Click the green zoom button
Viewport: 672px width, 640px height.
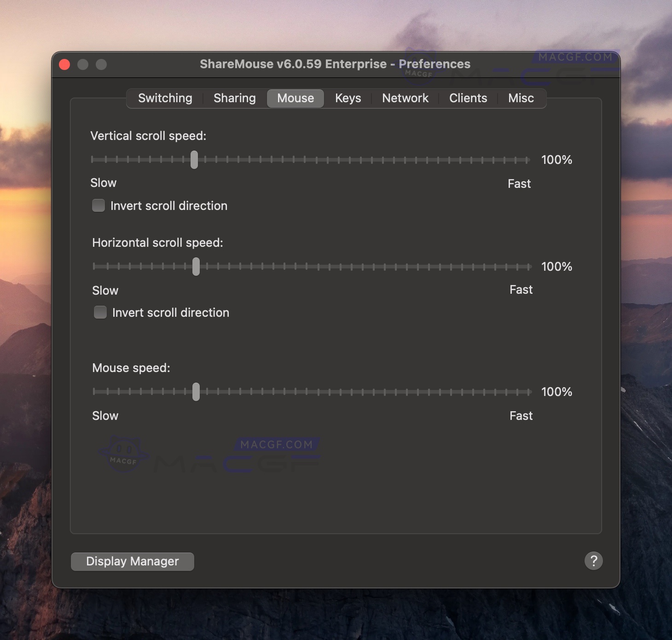click(102, 64)
